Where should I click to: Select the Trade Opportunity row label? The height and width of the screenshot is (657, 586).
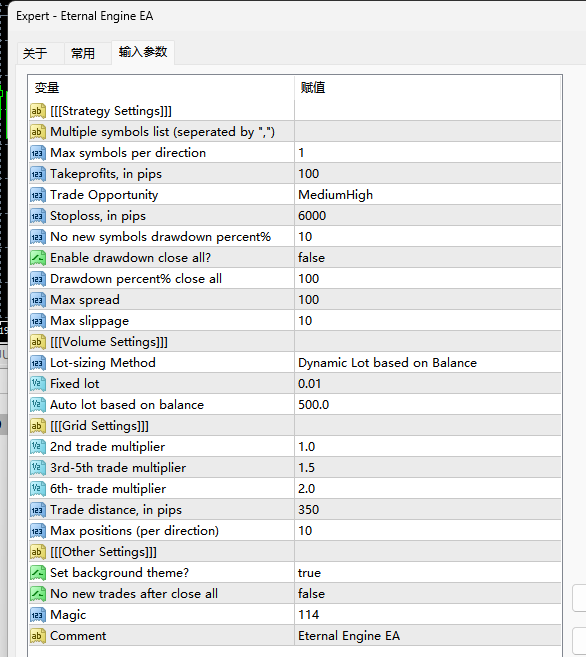coord(104,195)
